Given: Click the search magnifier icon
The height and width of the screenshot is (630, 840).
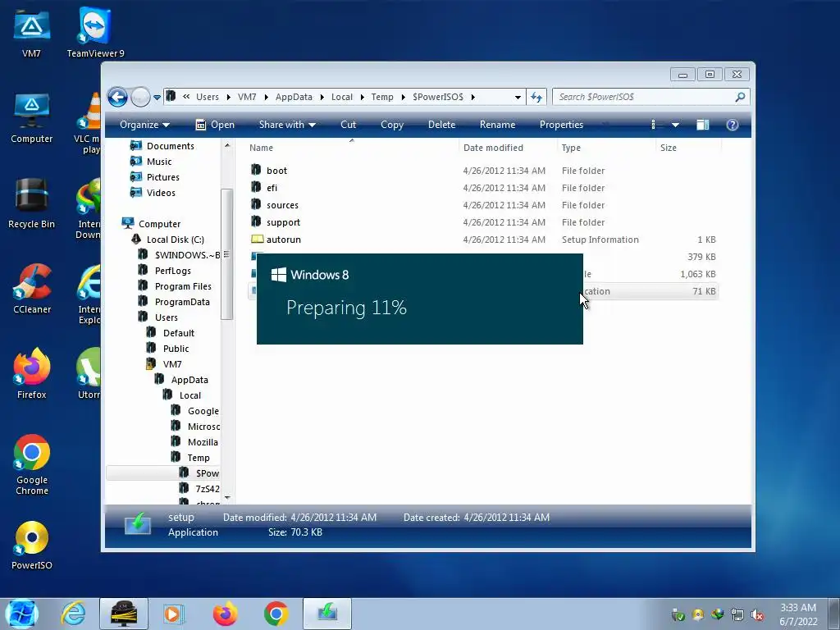Looking at the screenshot, I should [x=740, y=97].
